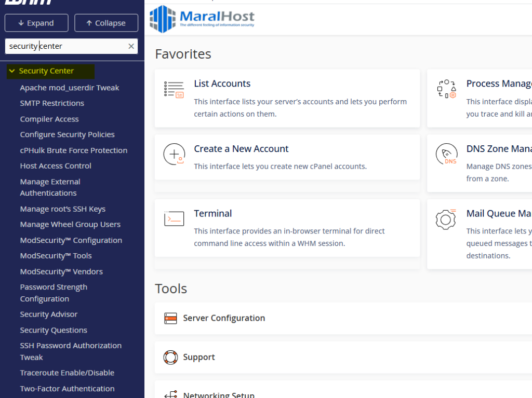
Task: Open Two-Factor Authentication menu item
Action: point(67,389)
